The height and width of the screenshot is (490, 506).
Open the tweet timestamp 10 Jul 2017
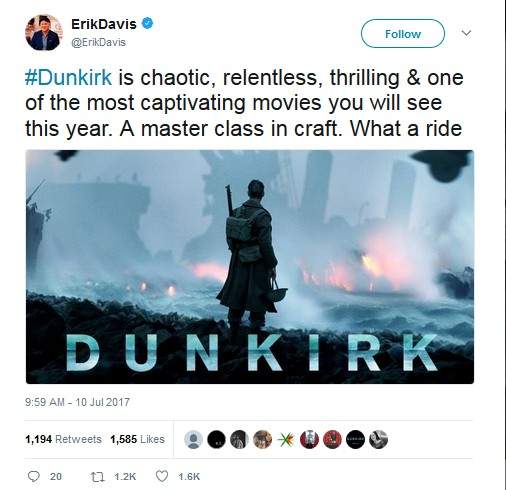click(x=77, y=402)
